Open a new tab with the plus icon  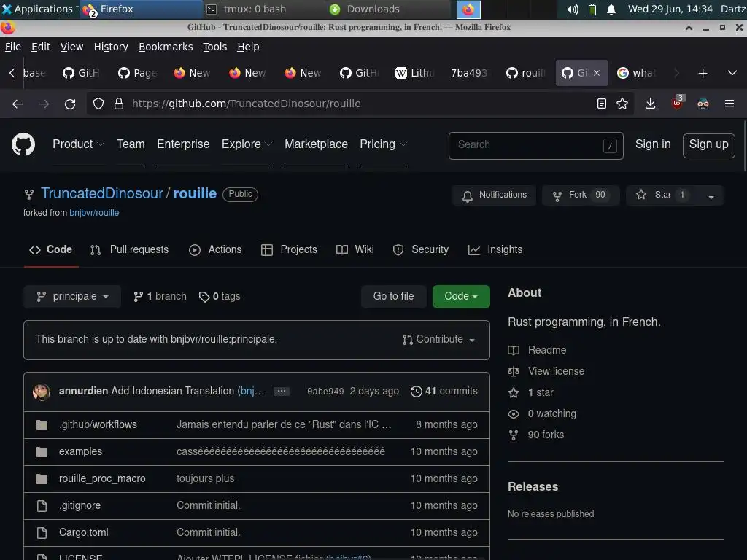pos(703,74)
